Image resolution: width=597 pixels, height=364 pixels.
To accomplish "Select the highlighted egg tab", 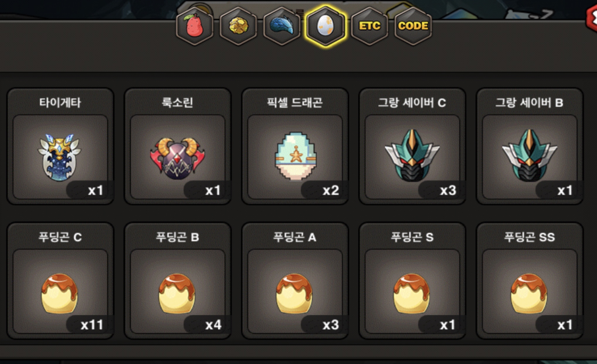I will click(x=325, y=26).
